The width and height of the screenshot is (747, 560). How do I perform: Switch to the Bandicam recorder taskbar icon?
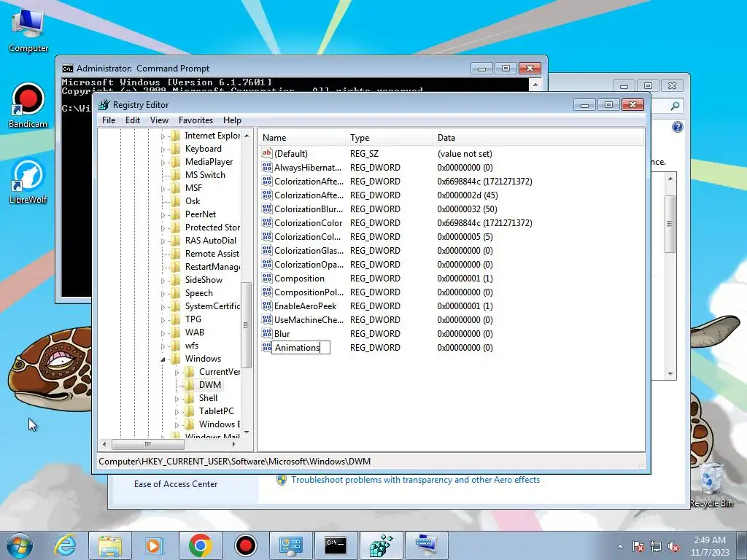point(245,545)
